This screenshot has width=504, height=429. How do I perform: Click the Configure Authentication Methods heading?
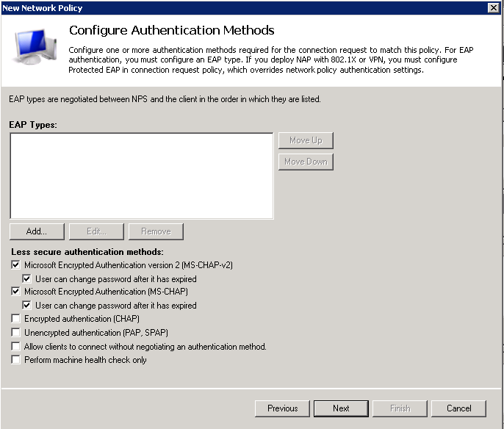tap(172, 30)
